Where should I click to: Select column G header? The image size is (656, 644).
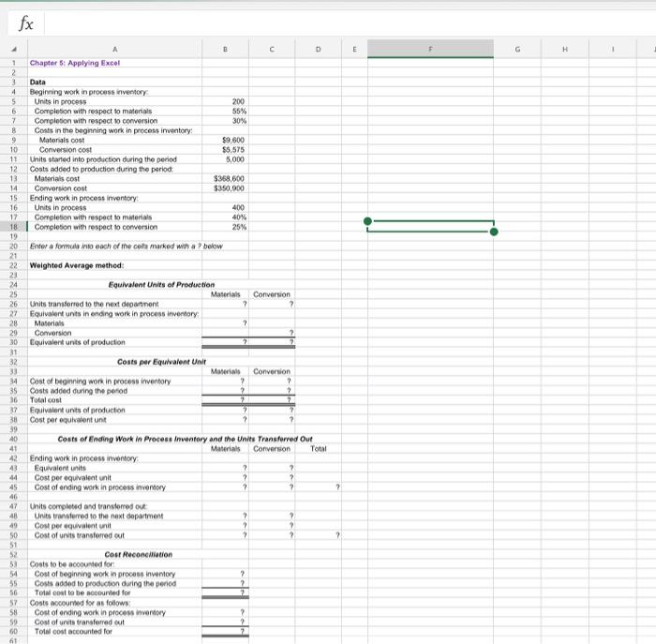[x=517, y=50]
